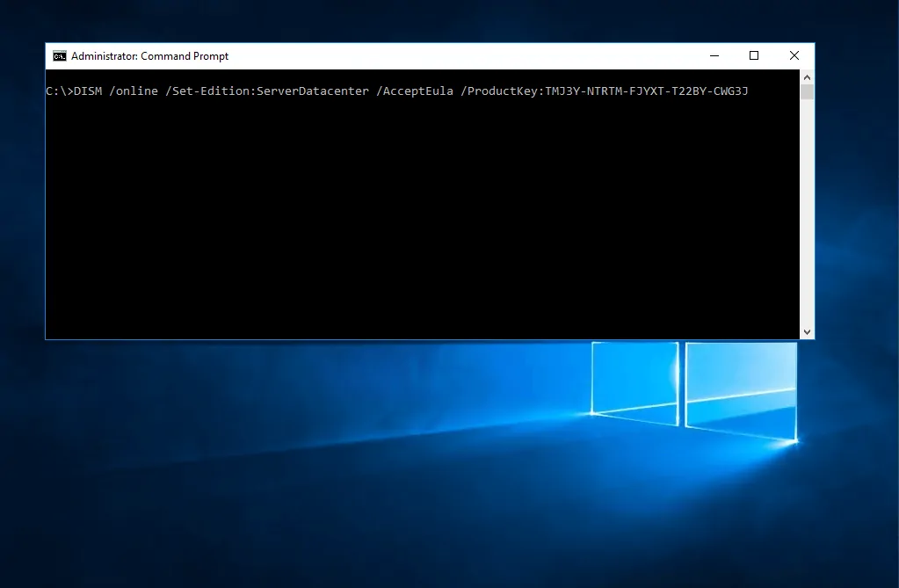
Task: Click the /AcceptEula flag text
Action: click(415, 91)
